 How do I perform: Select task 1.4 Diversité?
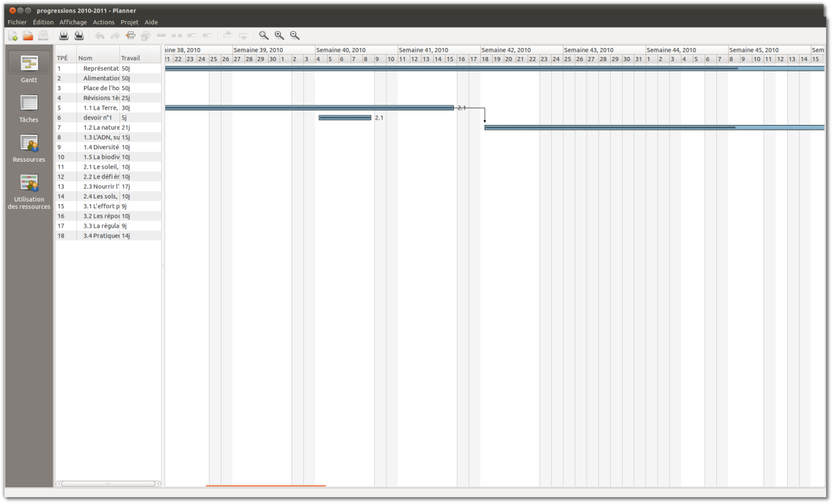[108, 147]
